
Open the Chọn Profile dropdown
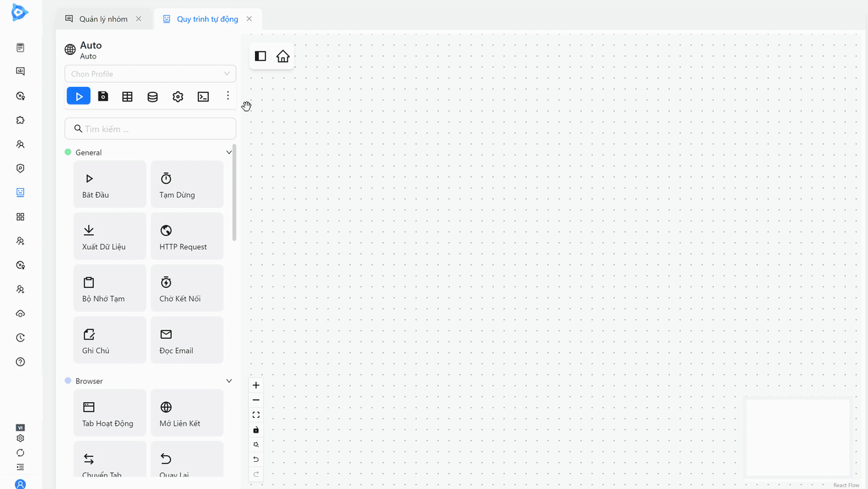coord(150,73)
